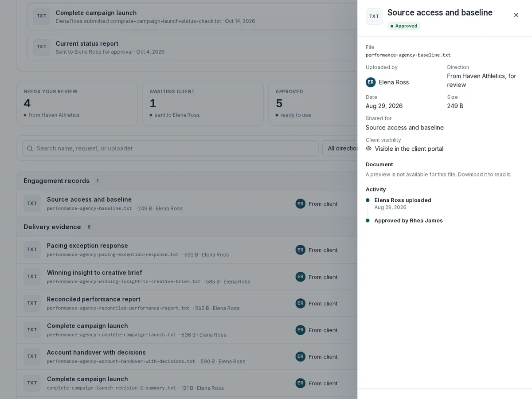Click TXT icon of Winning insight to creative brief

(32, 277)
